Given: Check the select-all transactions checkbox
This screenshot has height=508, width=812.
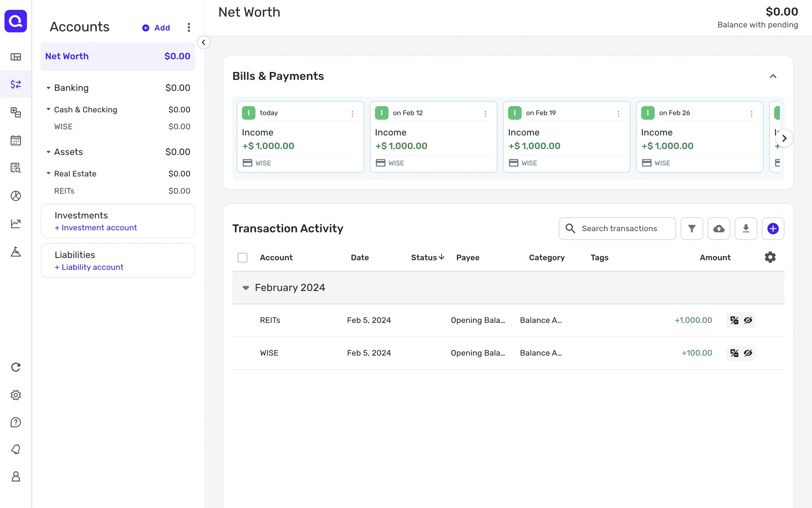Looking at the screenshot, I should (x=242, y=257).
